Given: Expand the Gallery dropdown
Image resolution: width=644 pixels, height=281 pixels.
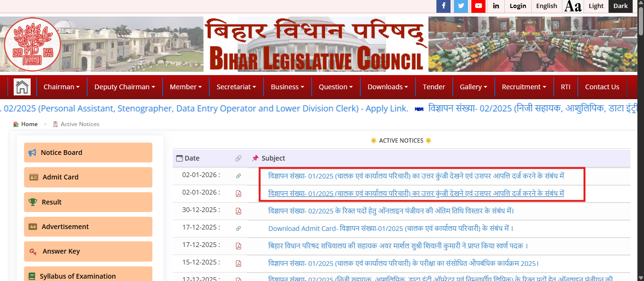Looking at the screenshot, I should coord(474,86).
